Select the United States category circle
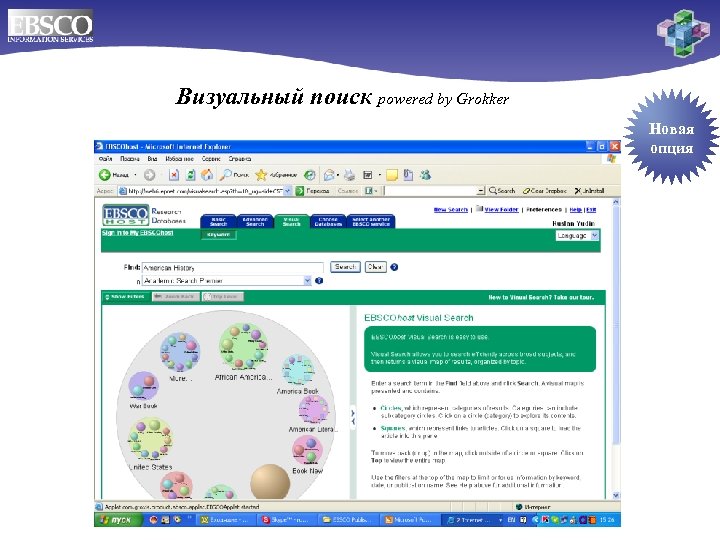The height and width of the screenshot is (540, 720). (x=151, y=439)
